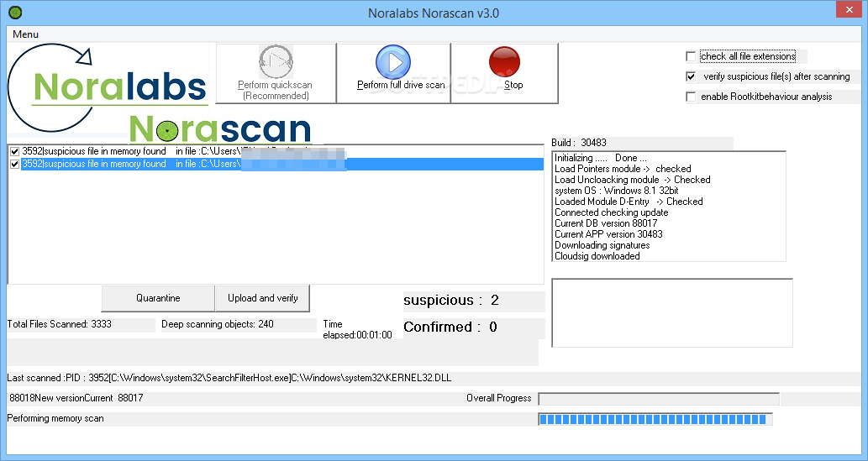Click 'Build : 30483' label
868x461 pixels.
[578, 143]
